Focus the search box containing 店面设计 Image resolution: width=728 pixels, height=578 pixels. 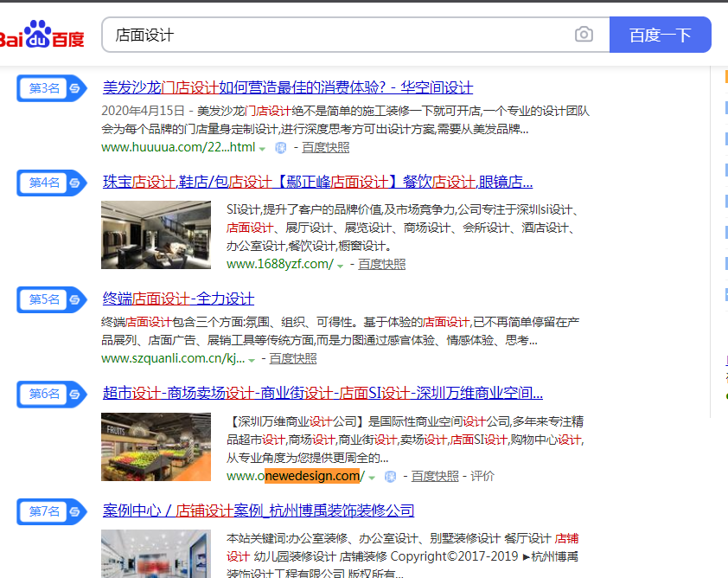point(355,35)
